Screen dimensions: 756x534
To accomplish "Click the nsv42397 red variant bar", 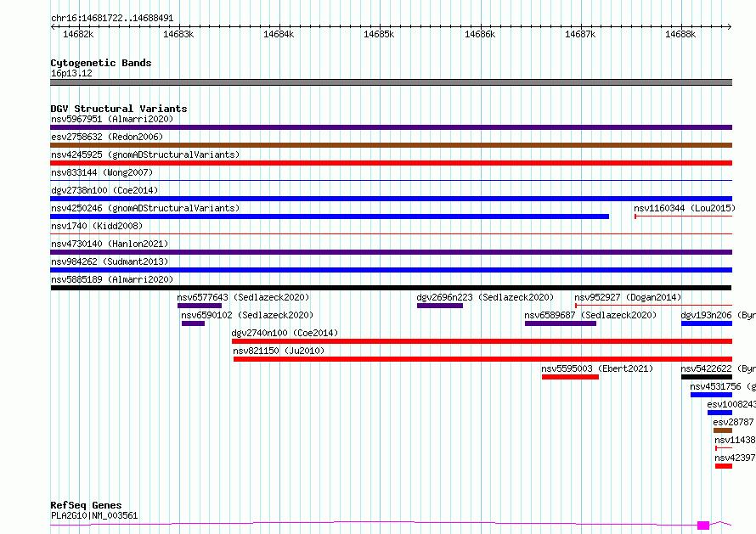I will (x=724, y=466).
